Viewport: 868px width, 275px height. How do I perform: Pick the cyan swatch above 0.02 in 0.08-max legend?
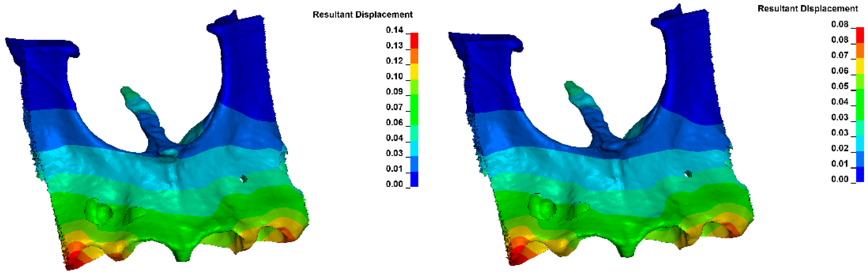(860, 143)
